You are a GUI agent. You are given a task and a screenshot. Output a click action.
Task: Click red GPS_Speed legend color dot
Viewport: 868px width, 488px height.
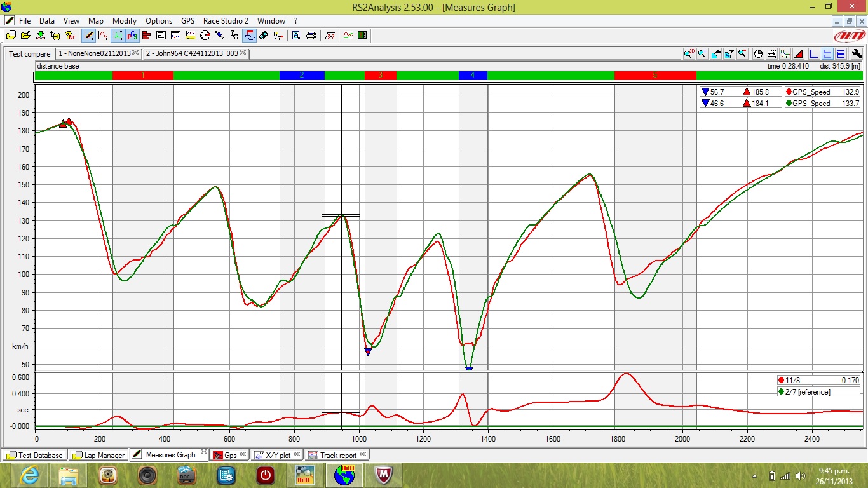pos(789,91)
